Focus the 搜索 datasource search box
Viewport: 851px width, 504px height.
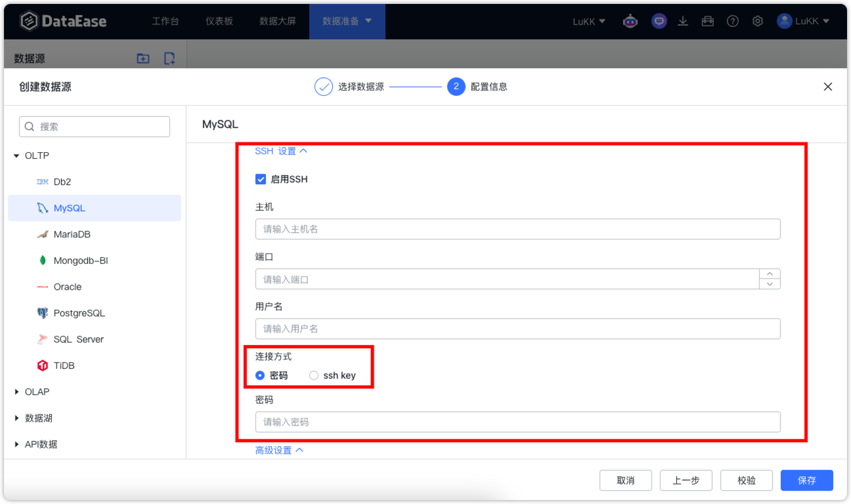[94, 126]
